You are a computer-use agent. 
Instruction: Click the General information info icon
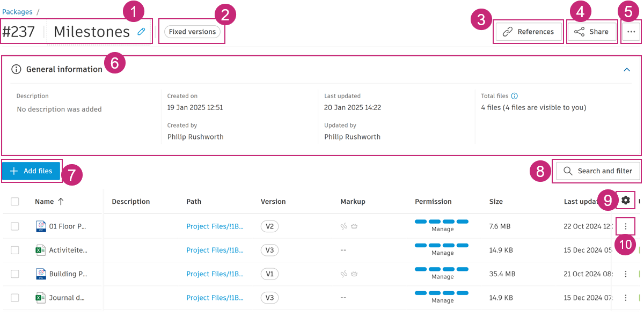[x=17, y=69]
